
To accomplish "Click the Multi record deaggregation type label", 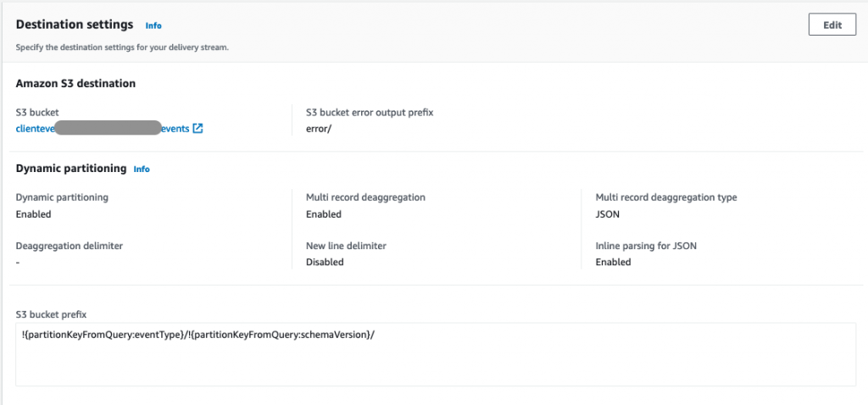I will tap(666, 197).
